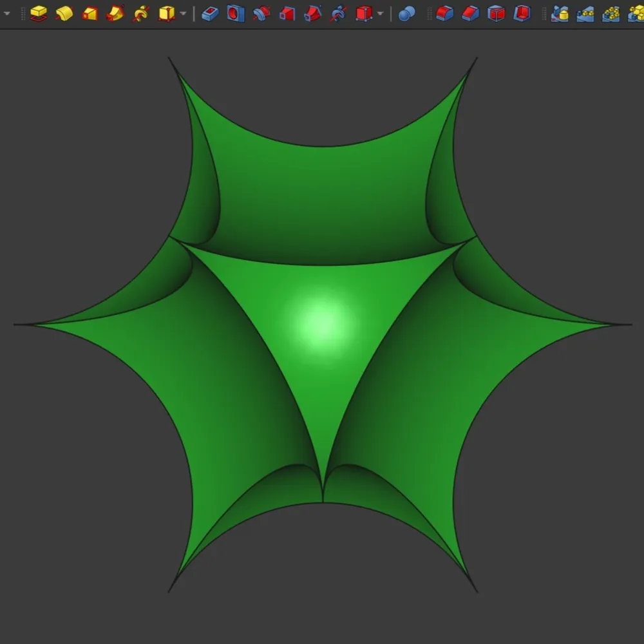644x644 pixels.
Task: Select the Draft tool
Action: click(496, 14)
